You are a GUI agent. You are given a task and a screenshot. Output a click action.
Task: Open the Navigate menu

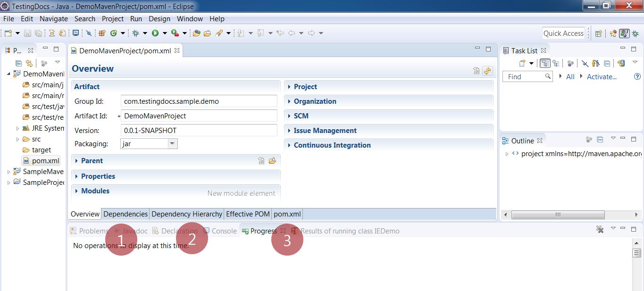[x=54, y=19]
